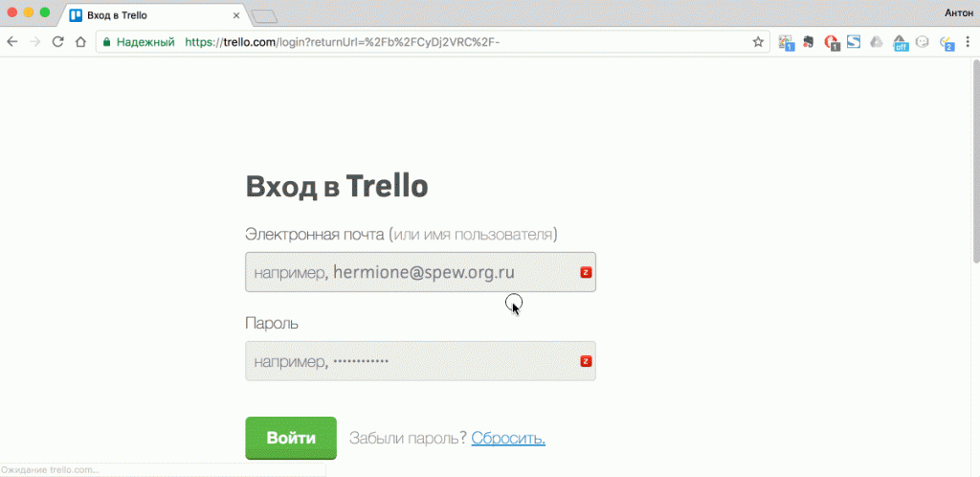Click the Надежный secure label

click(145, 42)
